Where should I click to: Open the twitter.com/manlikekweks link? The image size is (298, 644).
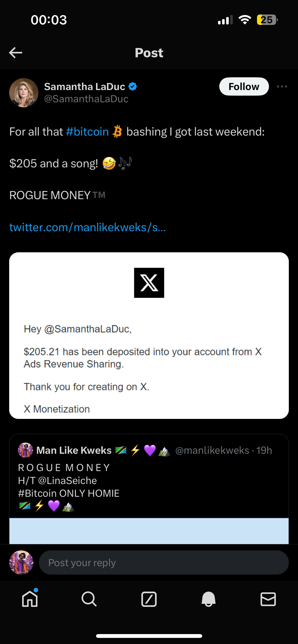coord(87,227)
